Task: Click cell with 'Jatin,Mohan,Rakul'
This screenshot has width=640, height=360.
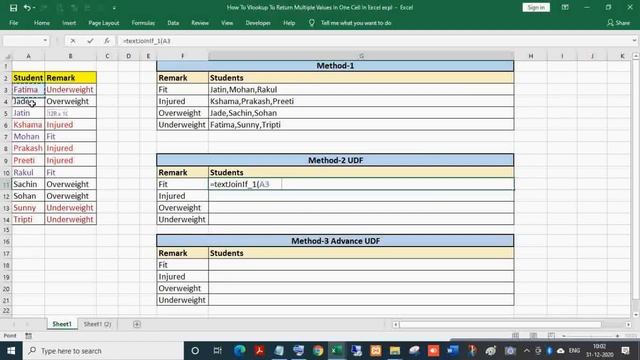Action: coord(361,89)
